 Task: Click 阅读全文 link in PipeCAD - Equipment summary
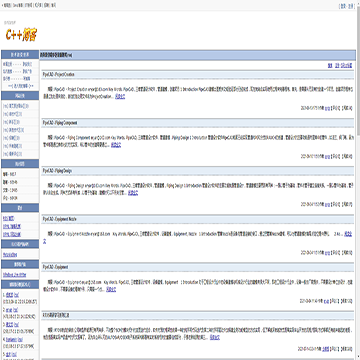[x=111, y=289]
